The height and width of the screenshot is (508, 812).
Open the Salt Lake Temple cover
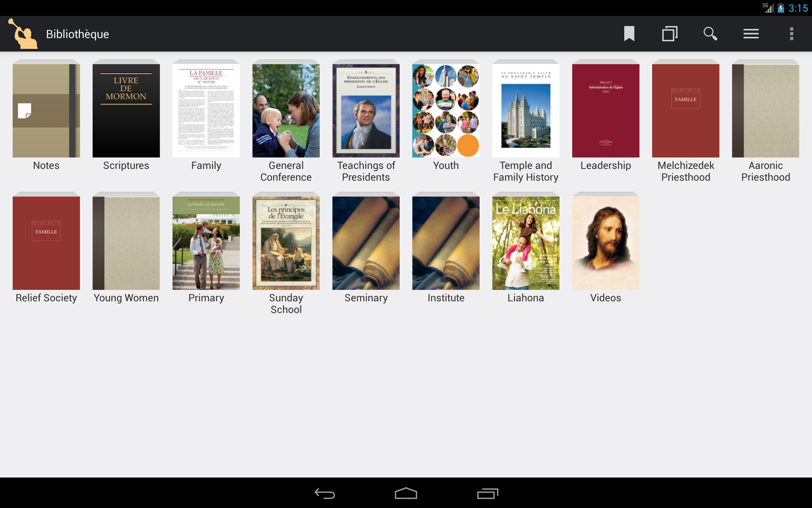pyautogui.click(x=526, y=110)
